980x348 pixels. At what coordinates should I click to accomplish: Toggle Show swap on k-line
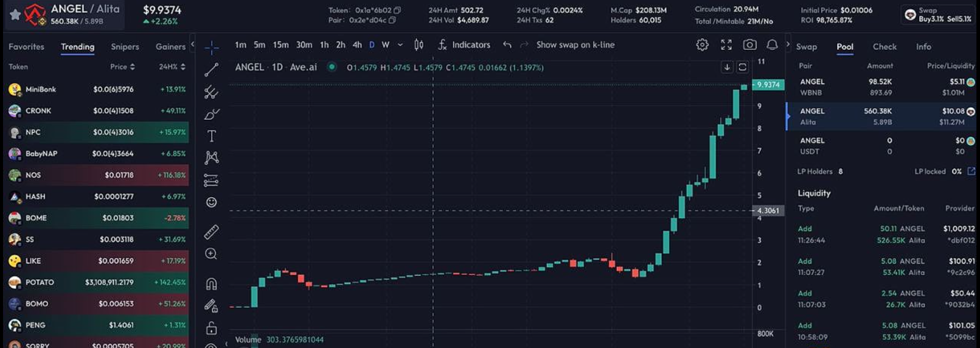click(575, 45)
